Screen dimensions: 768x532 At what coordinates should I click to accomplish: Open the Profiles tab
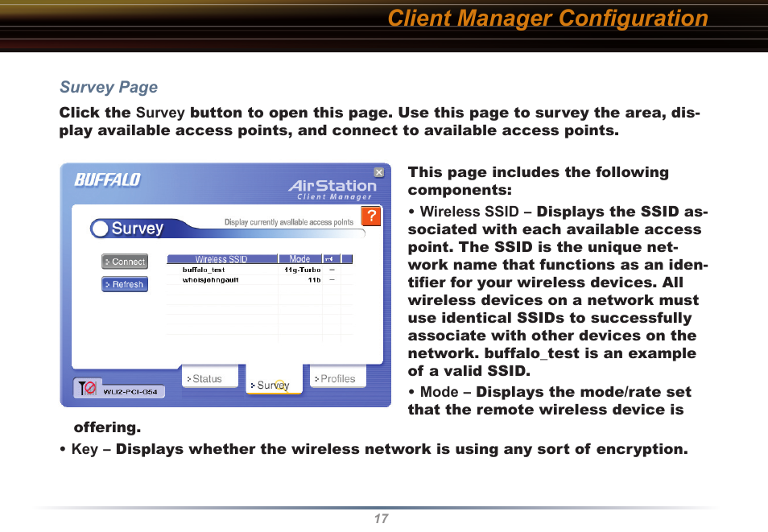coord(338,377)
